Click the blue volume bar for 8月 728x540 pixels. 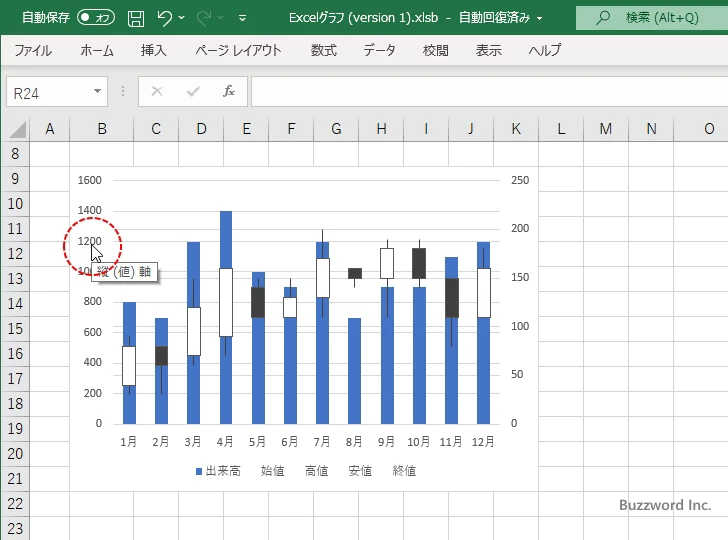355,371
